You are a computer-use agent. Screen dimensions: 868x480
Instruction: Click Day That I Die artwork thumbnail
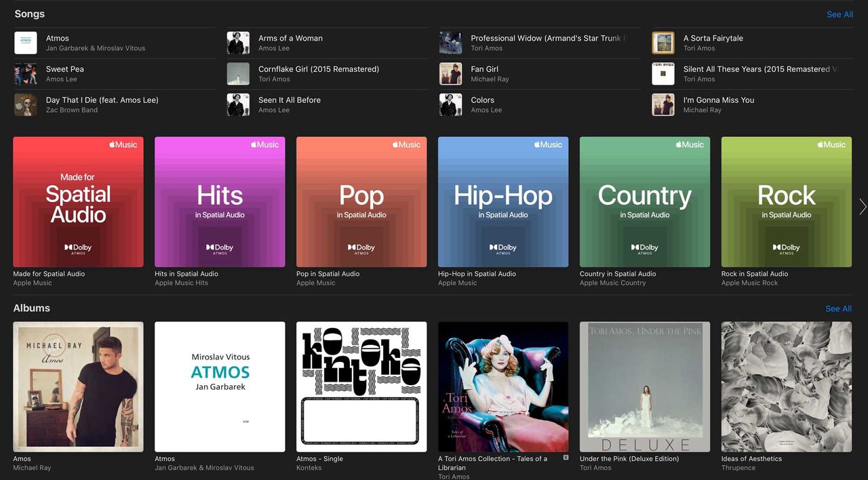click(26, 104)
